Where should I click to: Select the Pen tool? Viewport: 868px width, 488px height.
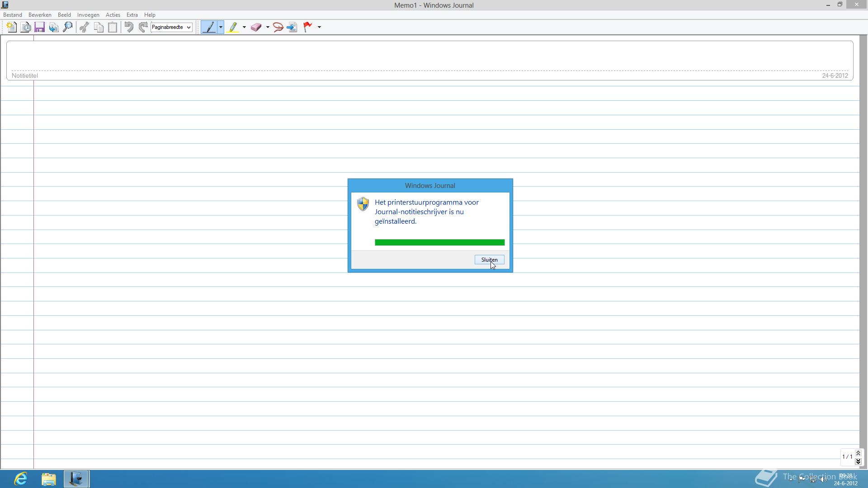(x=209, y=27)
